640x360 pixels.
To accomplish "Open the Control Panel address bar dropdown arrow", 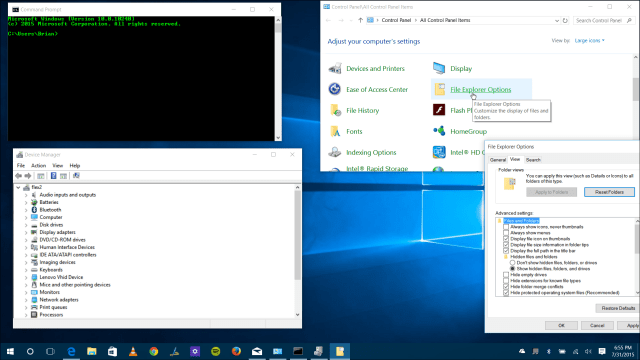I will click(557, 20).
